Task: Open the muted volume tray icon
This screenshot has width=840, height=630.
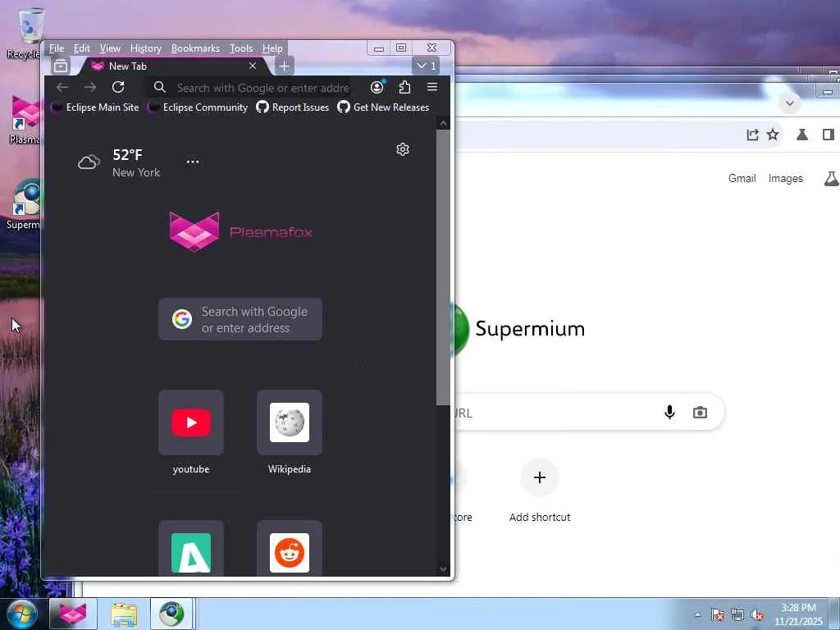Action: coord(757,614)
